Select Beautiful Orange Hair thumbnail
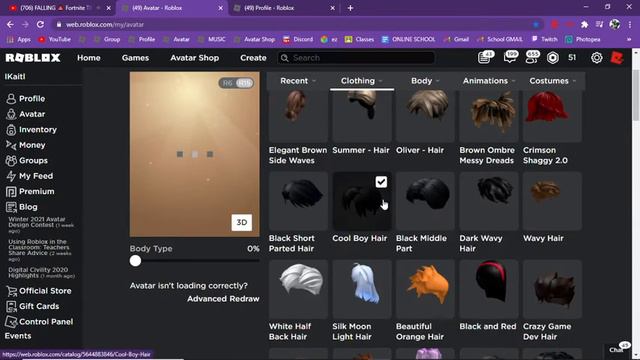This screenshot has height=360, width=640. coord(425,289)
